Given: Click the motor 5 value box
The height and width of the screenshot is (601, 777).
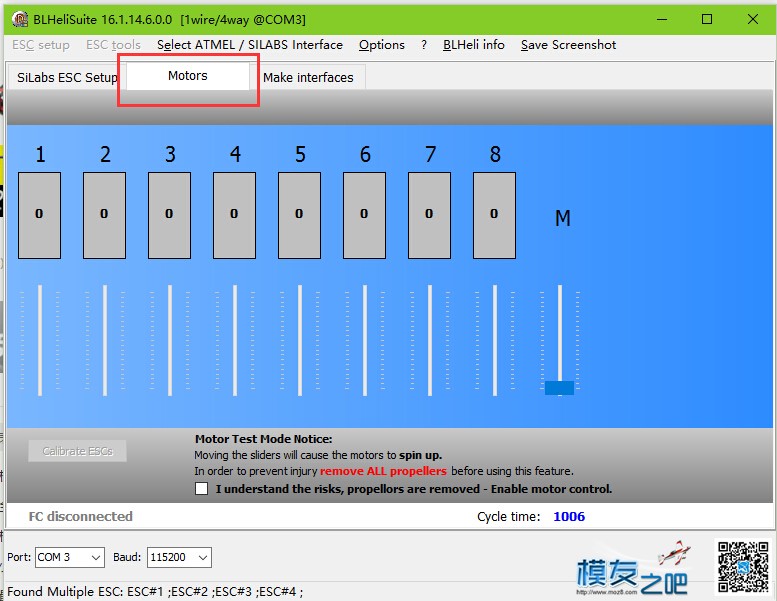Looking at the screenshot, I should (x=299, y=216).
